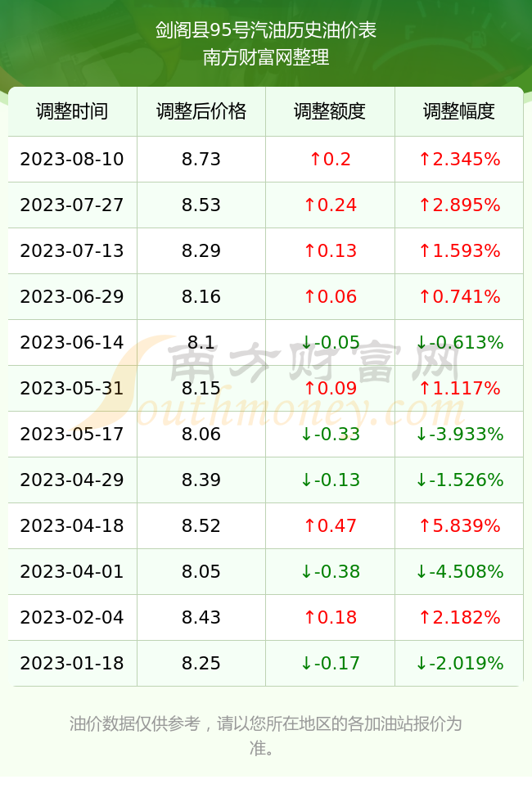Click the 2023-07-13 date cell

72,250
